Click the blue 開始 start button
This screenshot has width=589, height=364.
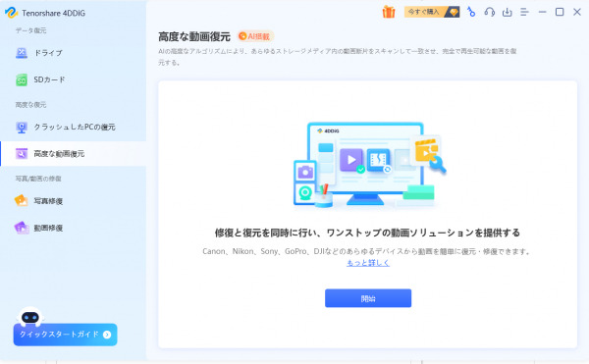click(x=368, y=298)
